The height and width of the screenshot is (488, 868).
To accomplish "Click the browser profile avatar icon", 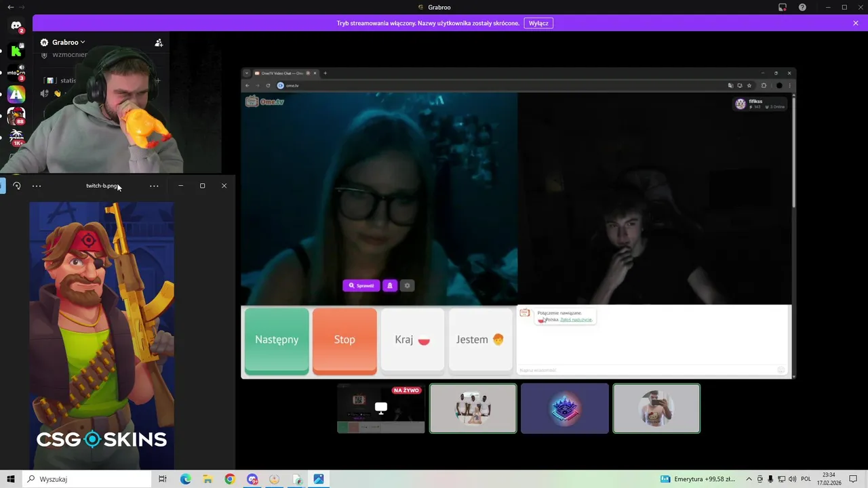I will 779,85.
